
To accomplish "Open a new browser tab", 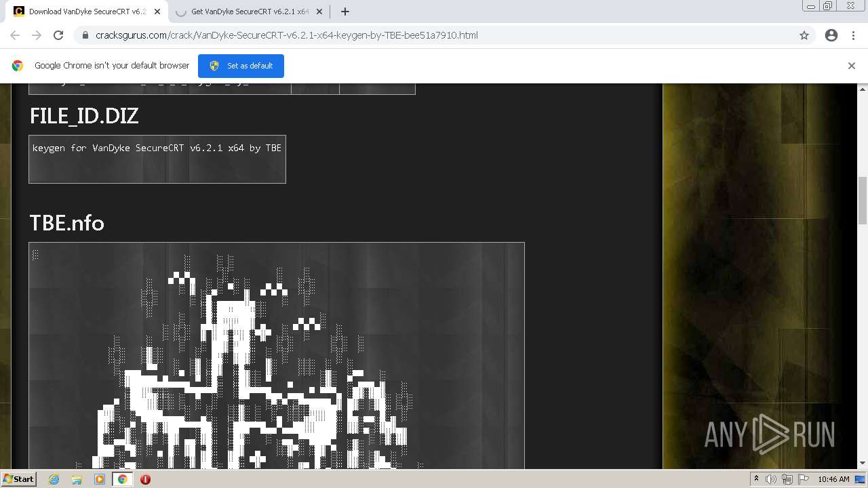I will [x=344, y=12].
